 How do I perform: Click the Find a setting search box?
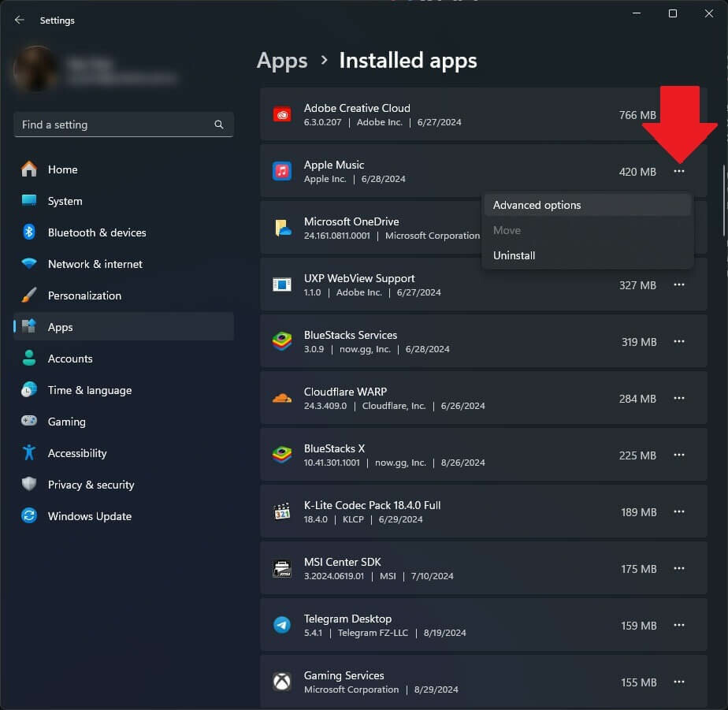[x=124, y=125]
